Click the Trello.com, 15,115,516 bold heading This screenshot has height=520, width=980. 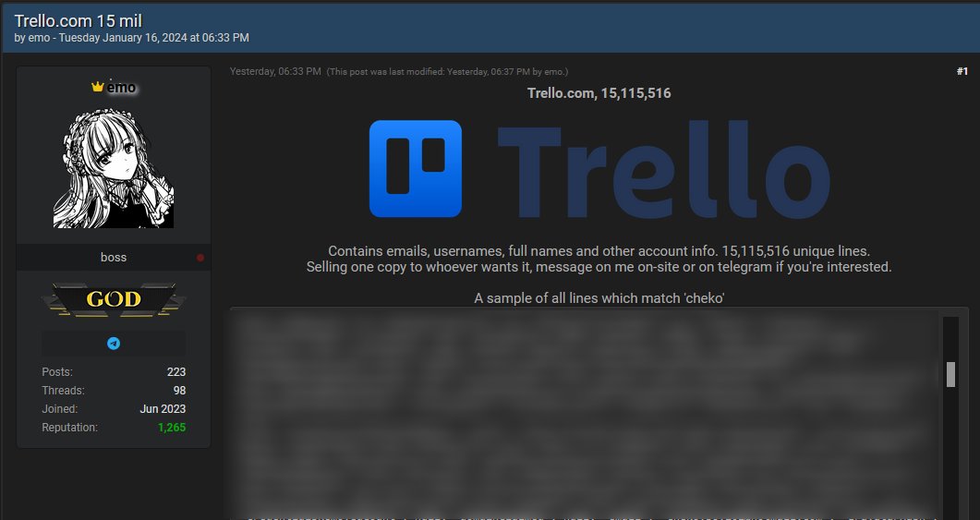(x=599, y=93)
